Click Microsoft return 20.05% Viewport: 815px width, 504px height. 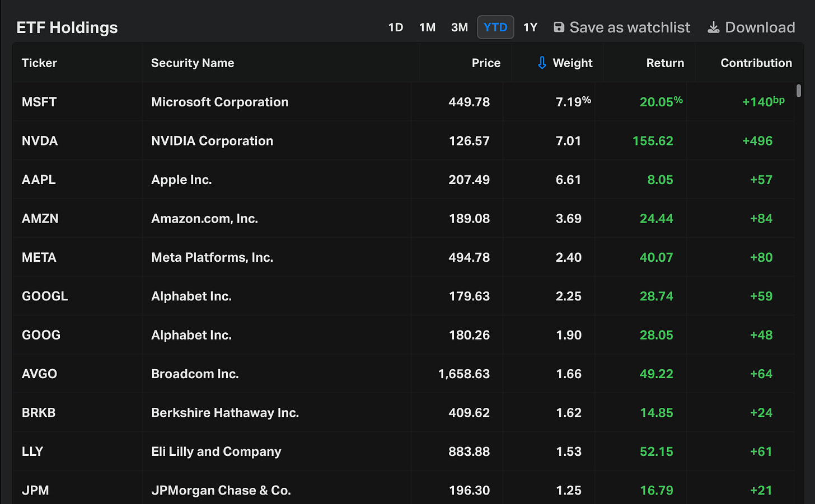pos(661,102)
